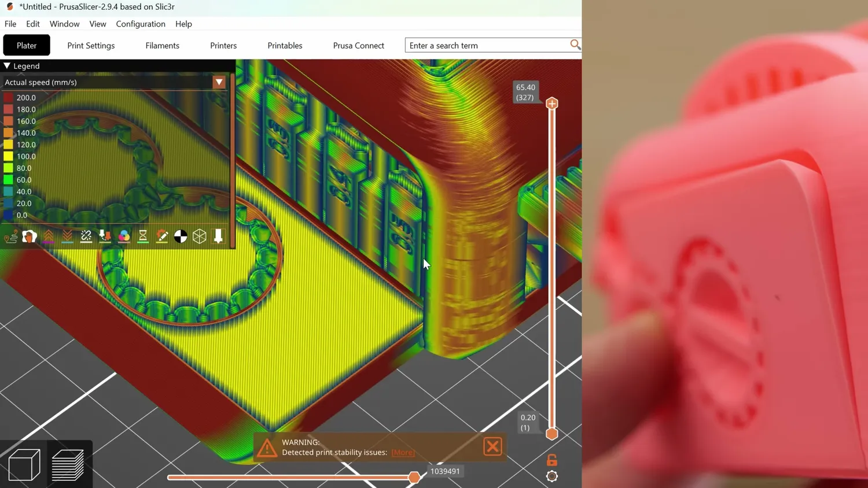Toggle Color changes visibility icon
The image size is (868, 488).
(124, 236)
